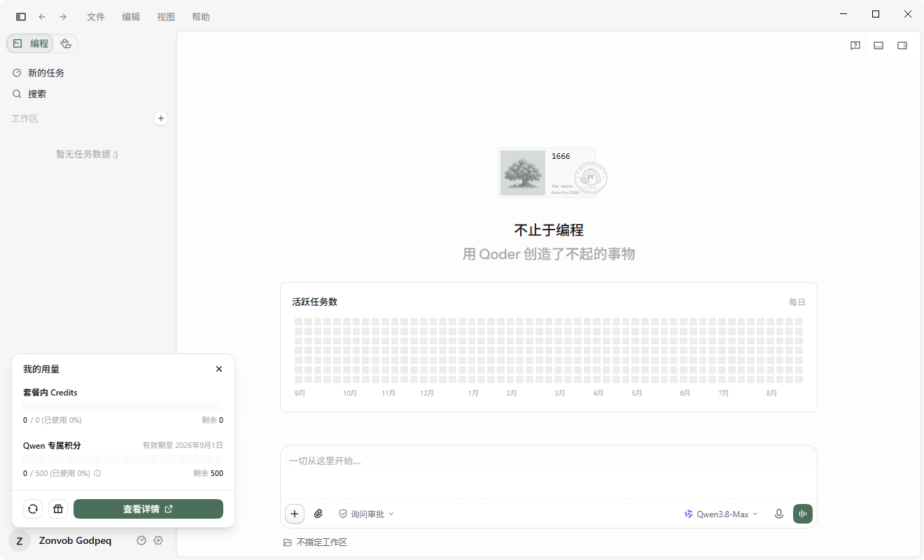Click the info icon next to 已使用 0%
The image size is (924, 560).
pos(97,473)
